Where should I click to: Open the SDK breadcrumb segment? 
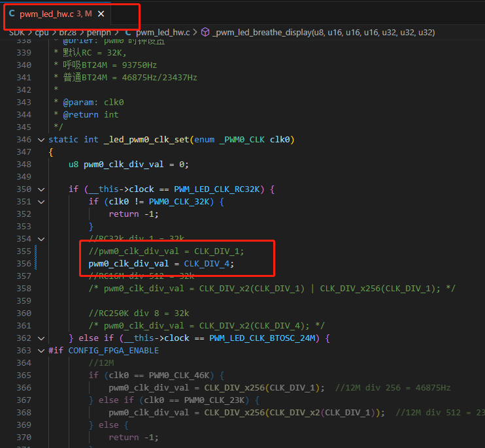click(x=17, y=33)
